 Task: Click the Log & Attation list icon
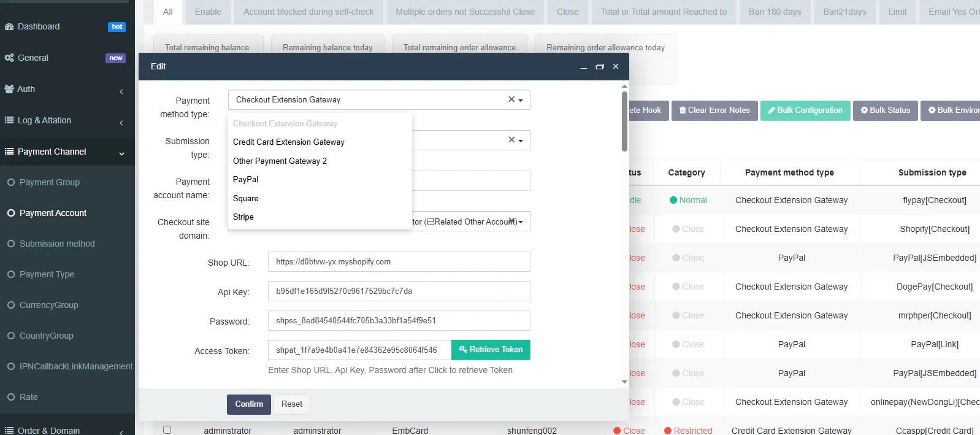[9, 120]
